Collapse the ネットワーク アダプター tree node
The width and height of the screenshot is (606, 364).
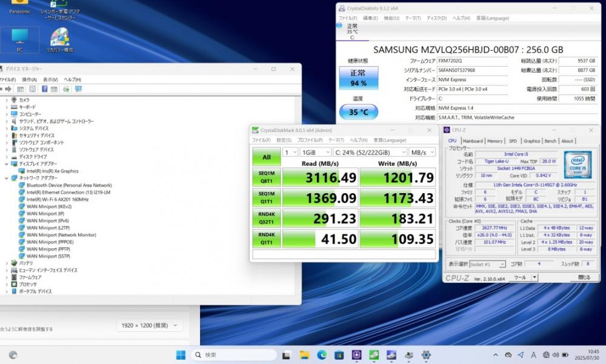[7, 178]
